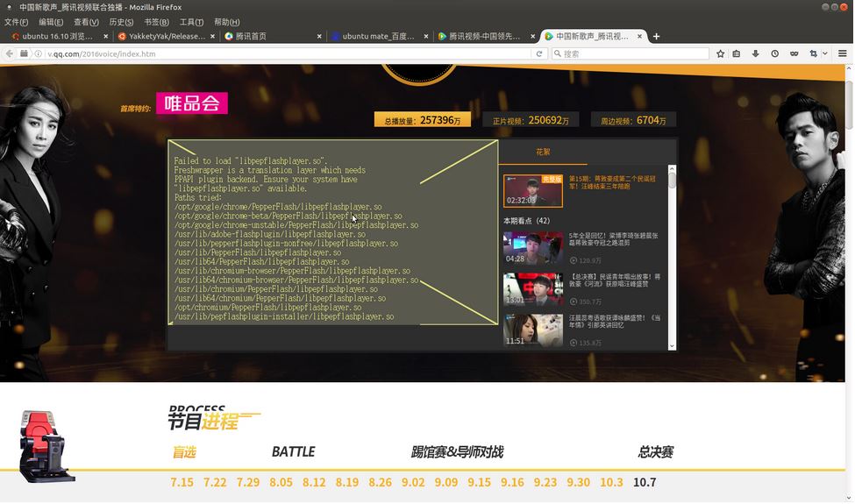Open the 13:01 video thumbnail

[533, 289]
